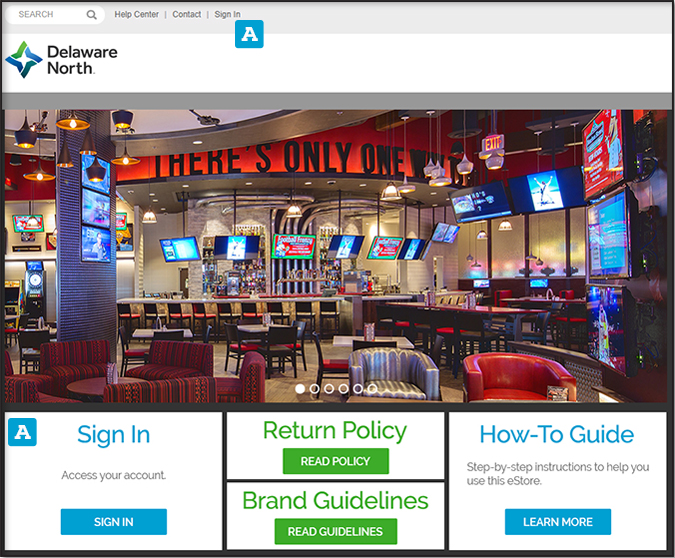This screenshot has height=558, width=675.
Task: Select the fifth carousel slide dot
Action: click(358, 389)
